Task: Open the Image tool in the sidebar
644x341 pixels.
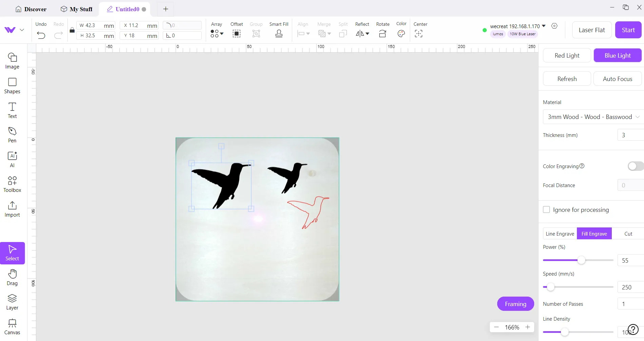Action: point(12,61)
